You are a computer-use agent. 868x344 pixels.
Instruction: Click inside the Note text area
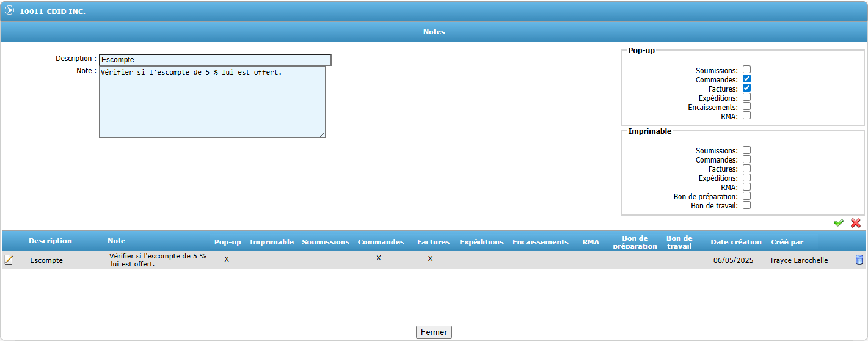pyautogui.click(x=212, y=102)
